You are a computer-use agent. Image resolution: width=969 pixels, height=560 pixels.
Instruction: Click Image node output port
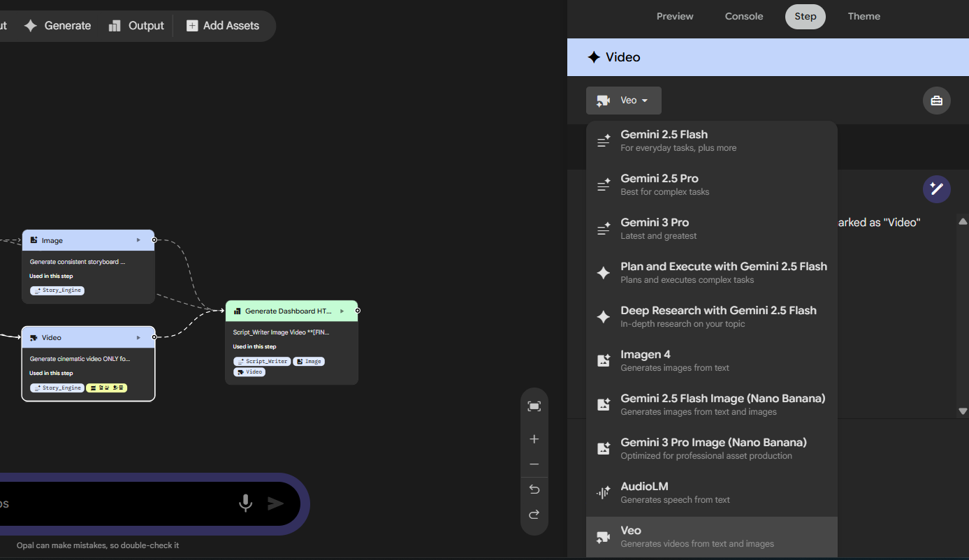154,240
